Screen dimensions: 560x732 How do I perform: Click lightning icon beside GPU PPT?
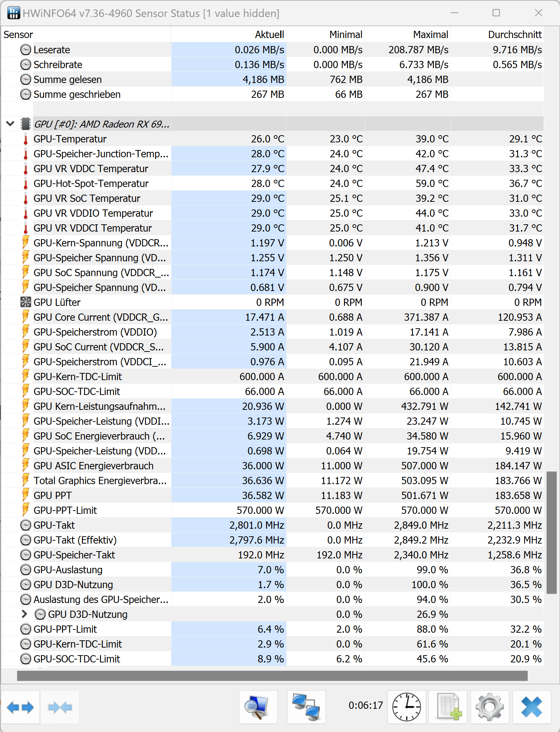[x=25, y=495]
